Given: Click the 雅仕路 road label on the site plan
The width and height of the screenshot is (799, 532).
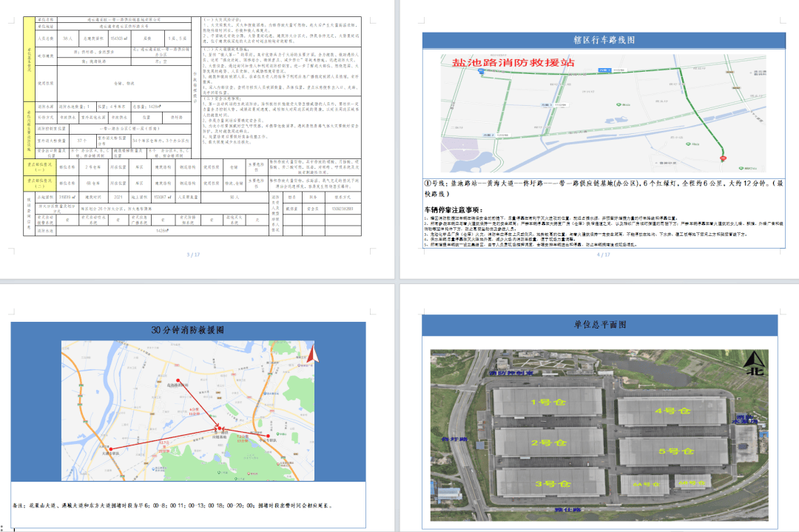Looking at the screenshot, I should coord(568,509).
